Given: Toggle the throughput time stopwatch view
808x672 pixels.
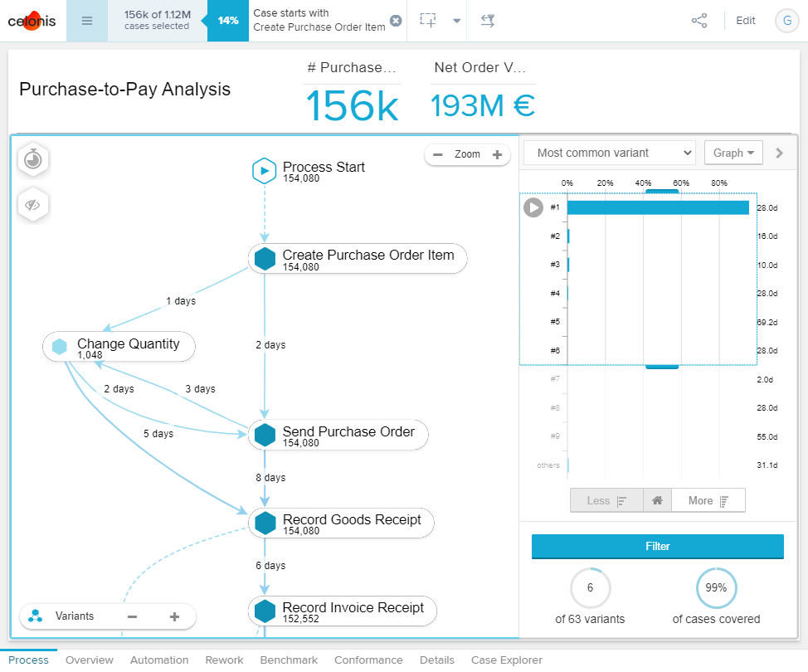Looking at the screenshot, I should pos(33,158).
